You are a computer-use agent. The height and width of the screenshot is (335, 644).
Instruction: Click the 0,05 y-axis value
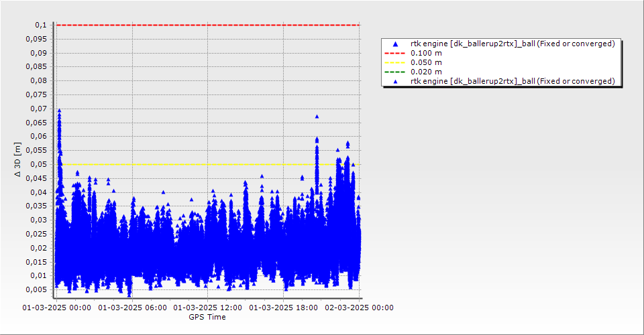click(x=39, y=164)
